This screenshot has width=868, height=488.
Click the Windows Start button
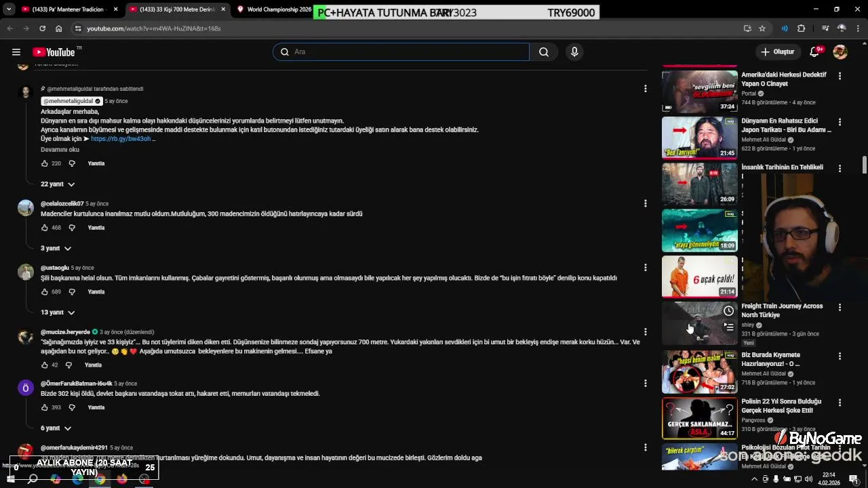coord(10,479)
